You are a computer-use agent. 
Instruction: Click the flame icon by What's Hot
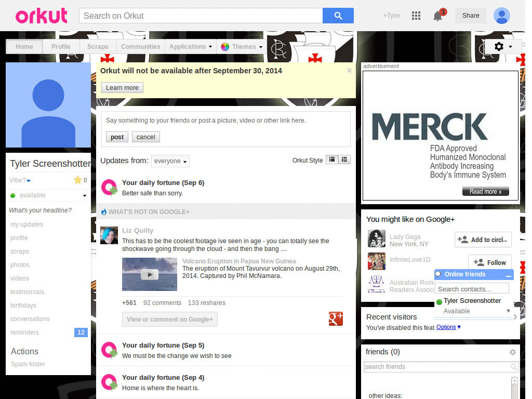pos(104,212)
